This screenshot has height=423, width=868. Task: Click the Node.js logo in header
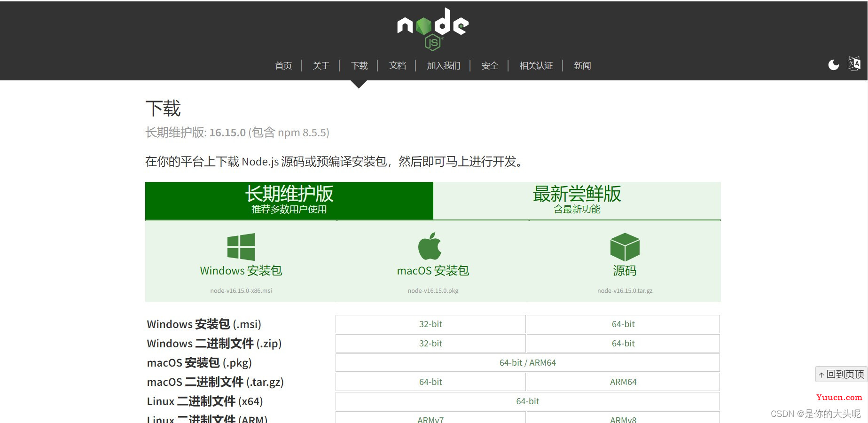[x=433, y=29]
